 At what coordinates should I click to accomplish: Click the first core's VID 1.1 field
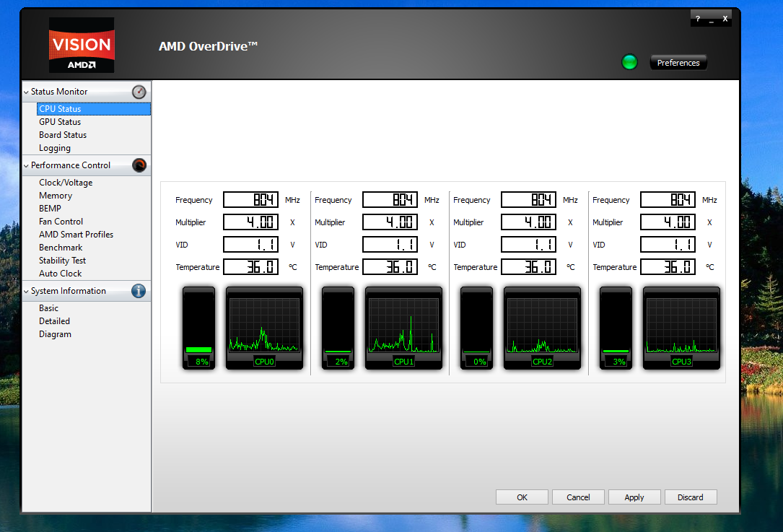tap(250, 244)
